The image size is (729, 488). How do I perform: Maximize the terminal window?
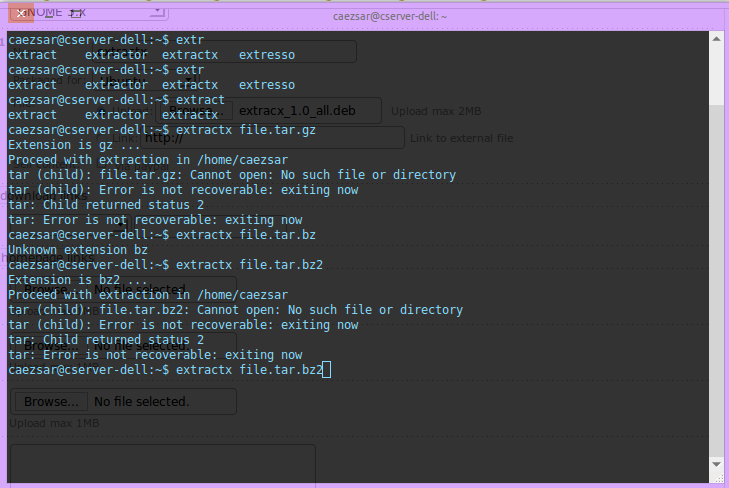pyautogui.click(x=75, y=13)
